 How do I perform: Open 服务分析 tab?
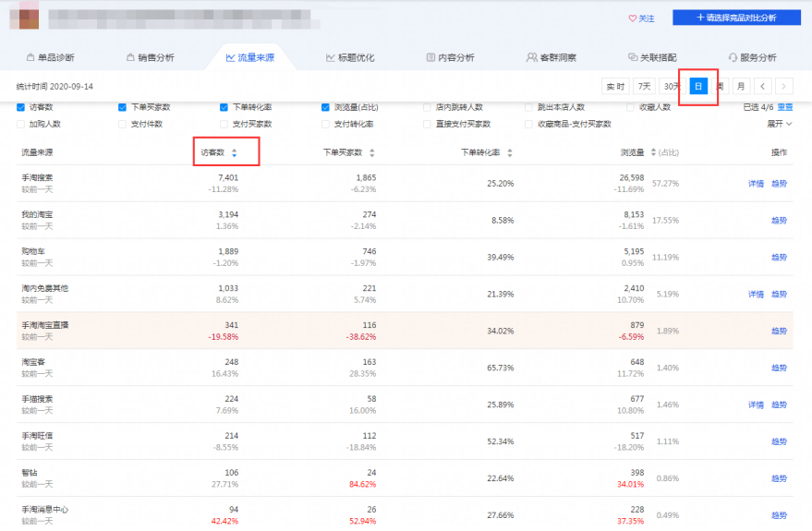753,57
